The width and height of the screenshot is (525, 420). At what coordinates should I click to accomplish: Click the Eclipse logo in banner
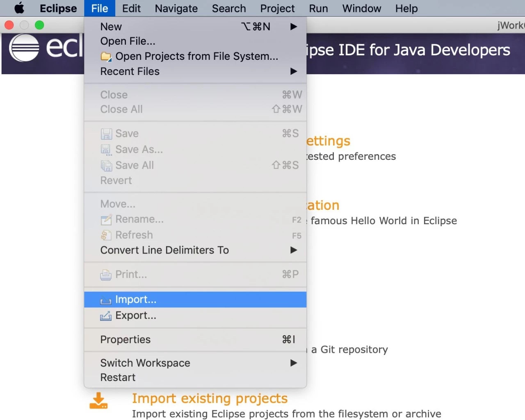[24, 48]
